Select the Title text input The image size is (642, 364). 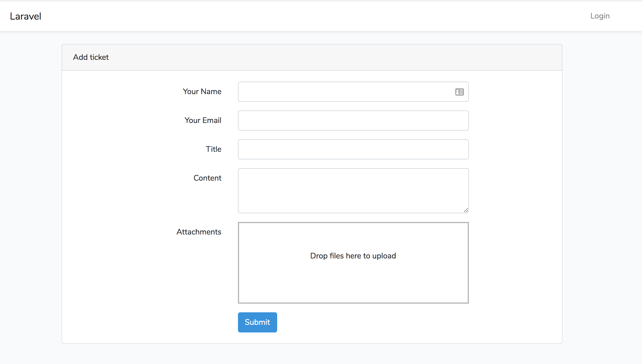(353, 149)
